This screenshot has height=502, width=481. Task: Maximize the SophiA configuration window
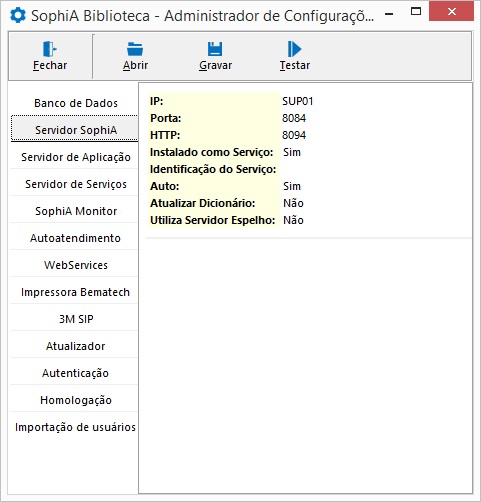click(x=416, y=12)
